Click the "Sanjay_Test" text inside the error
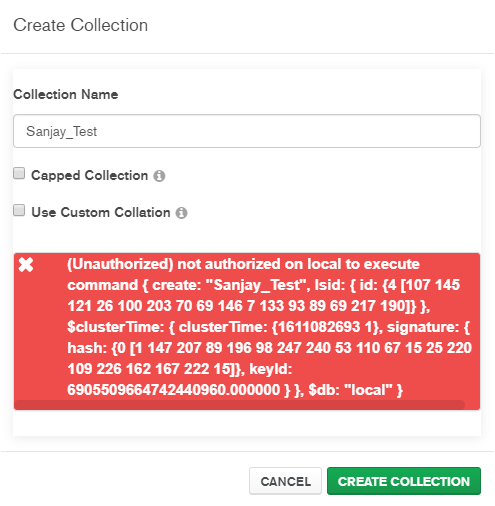 pyautogui.click(x=255, y=285)
